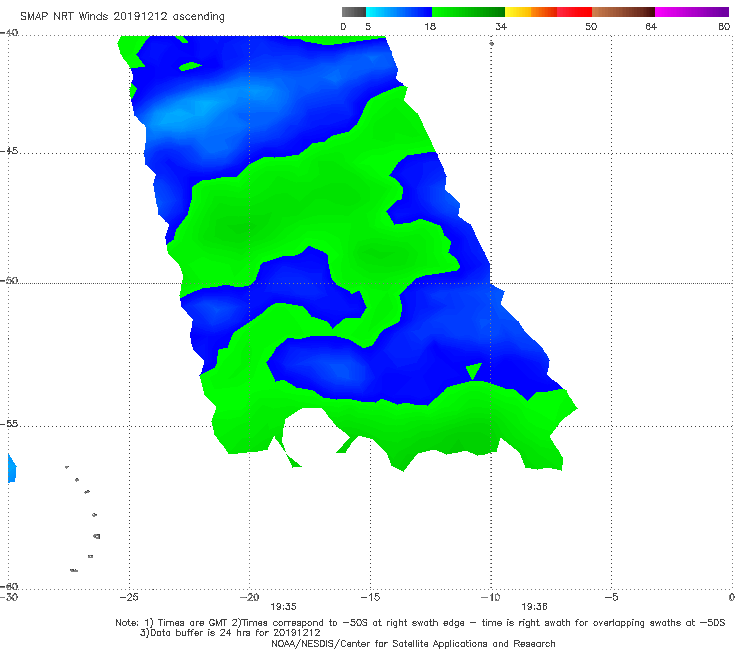The width and height of the screenshot is (740, 650).
Task: Click the magenta 64–80 segment of the colorbar
Action: coord(692,12)
